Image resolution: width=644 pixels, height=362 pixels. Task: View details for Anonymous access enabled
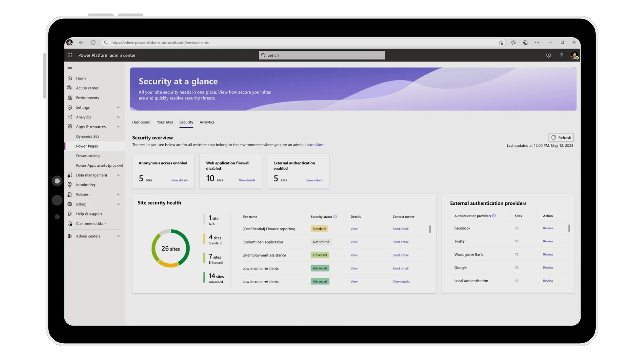179,180
